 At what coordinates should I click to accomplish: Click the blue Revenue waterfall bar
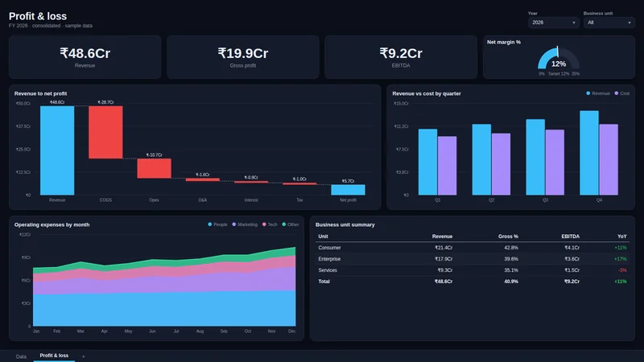coord(57,150)
